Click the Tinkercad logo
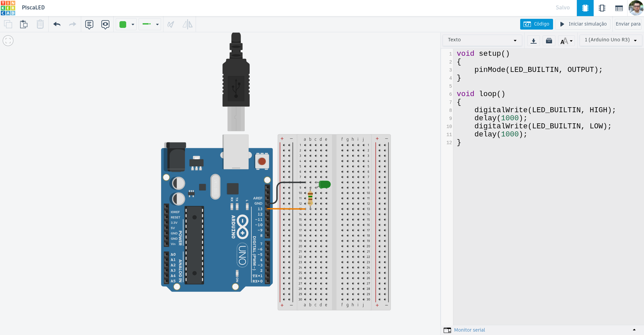 8,8
